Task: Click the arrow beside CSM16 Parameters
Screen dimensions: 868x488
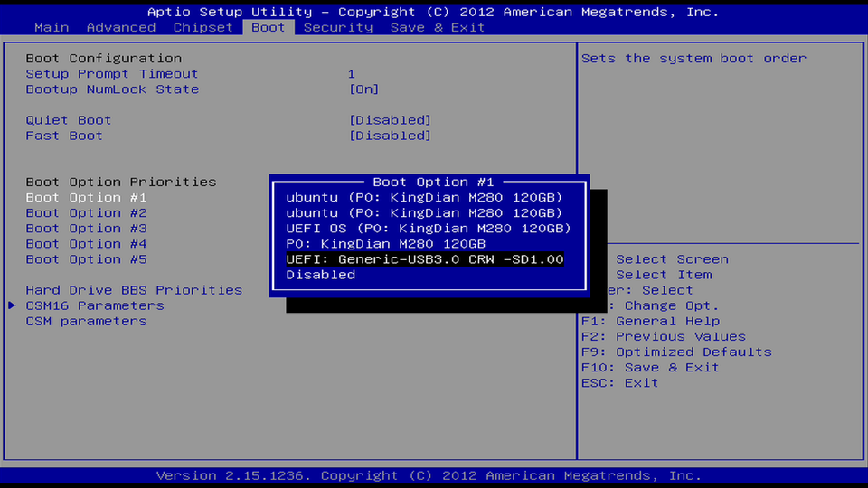Action: (x=12, y=305)
